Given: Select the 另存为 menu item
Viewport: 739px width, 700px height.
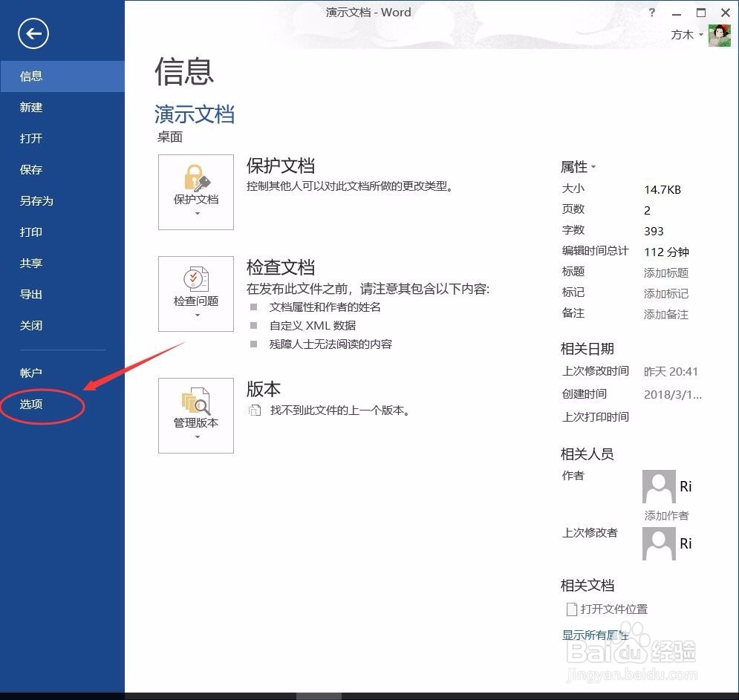Looking at the screenshot, I should point(62,200).
